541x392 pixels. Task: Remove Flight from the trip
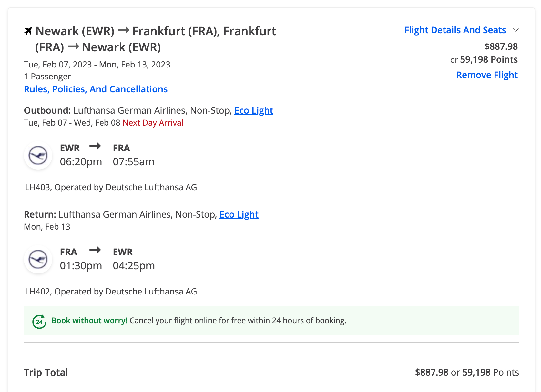pyautogui.click(x=487, y=75)
